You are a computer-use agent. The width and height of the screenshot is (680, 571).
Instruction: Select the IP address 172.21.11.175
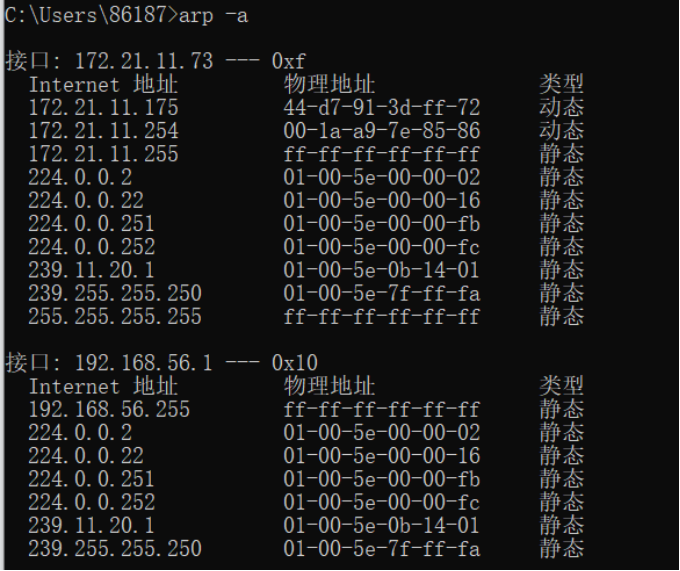click(x=103, y=108)
